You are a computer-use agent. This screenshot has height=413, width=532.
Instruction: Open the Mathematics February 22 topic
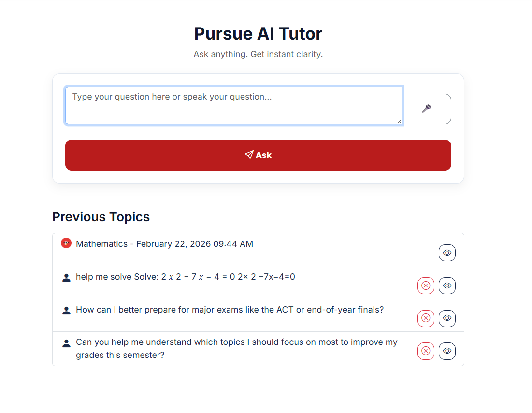pos(164,244)
